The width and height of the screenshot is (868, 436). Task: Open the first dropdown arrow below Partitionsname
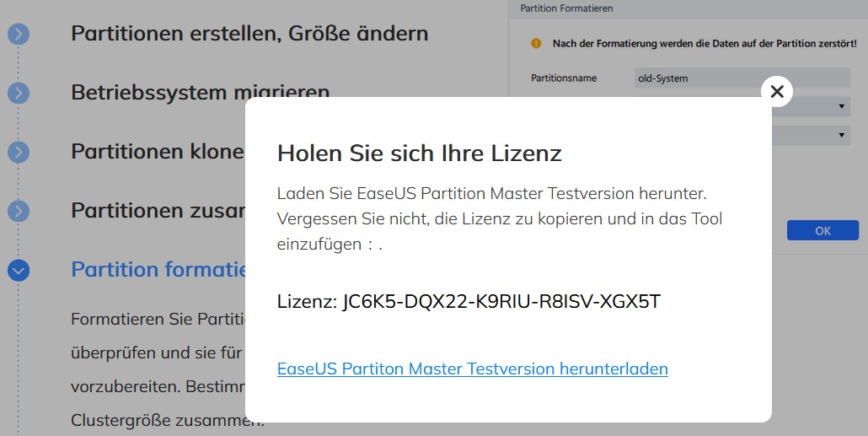[x=841, y=106]
